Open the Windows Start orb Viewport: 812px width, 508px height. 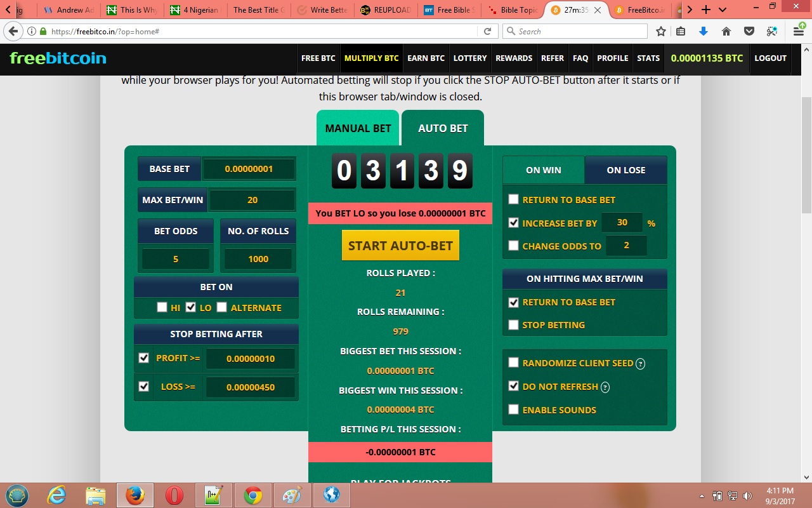pos(17,495)
